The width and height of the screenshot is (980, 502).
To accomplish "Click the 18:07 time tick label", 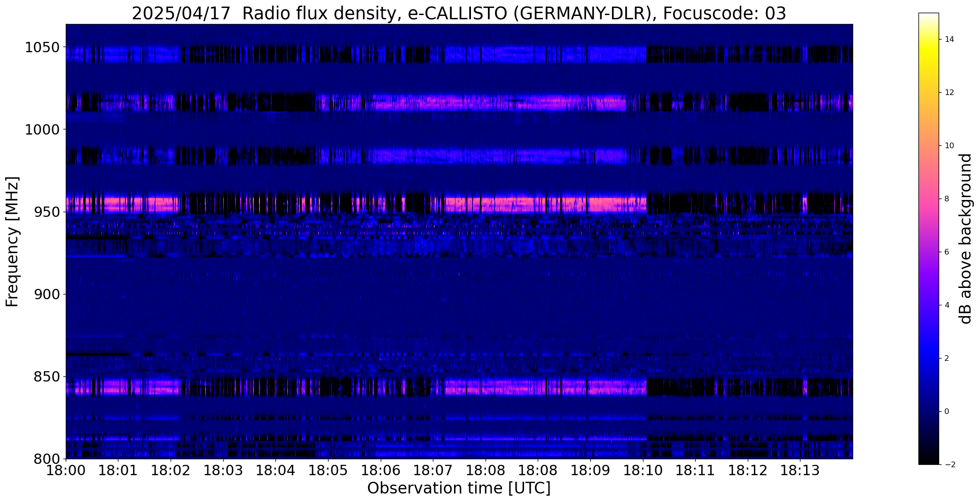I will 433,470.
